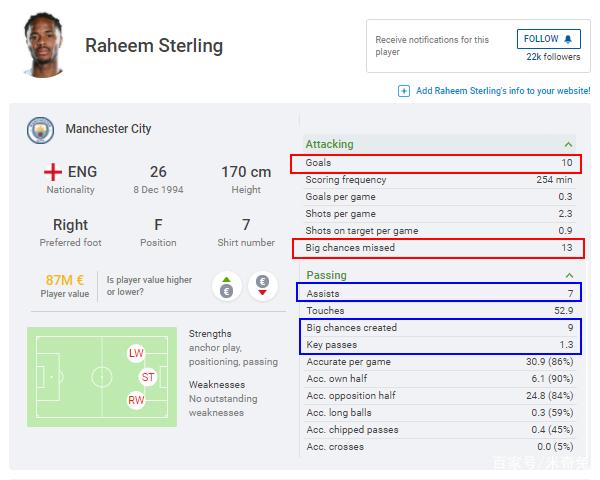Collapse the Passing stats section chevron

(x=569, y=275)
